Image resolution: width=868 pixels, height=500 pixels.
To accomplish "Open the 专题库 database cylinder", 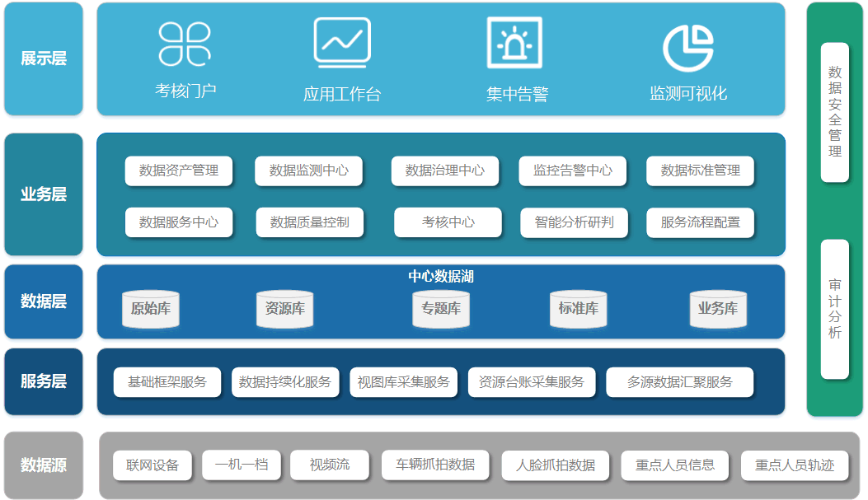I will (x=441, y=309).
